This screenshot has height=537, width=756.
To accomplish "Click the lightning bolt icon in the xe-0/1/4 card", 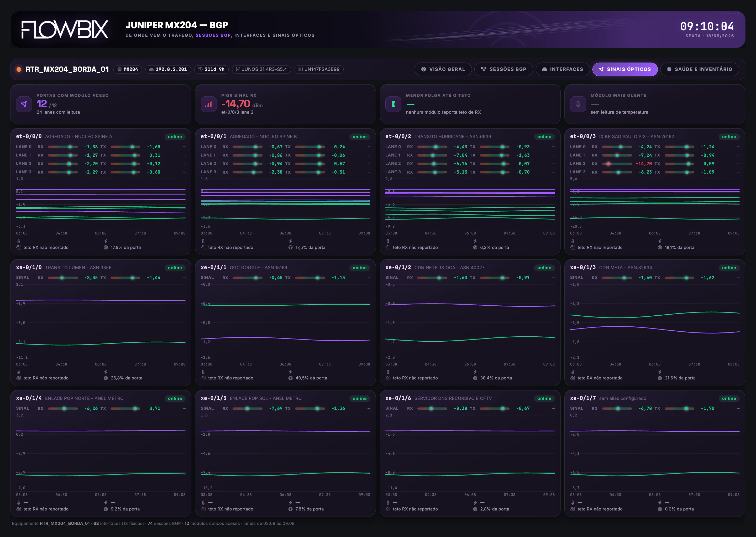I will click(106, 503).
